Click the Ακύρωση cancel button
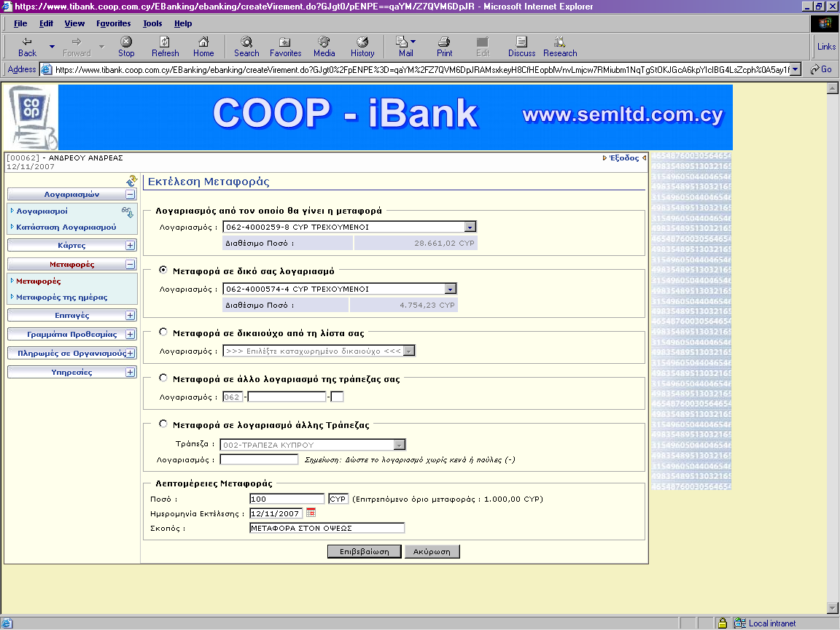The image size is (840, 630). [x=432, y=552]
